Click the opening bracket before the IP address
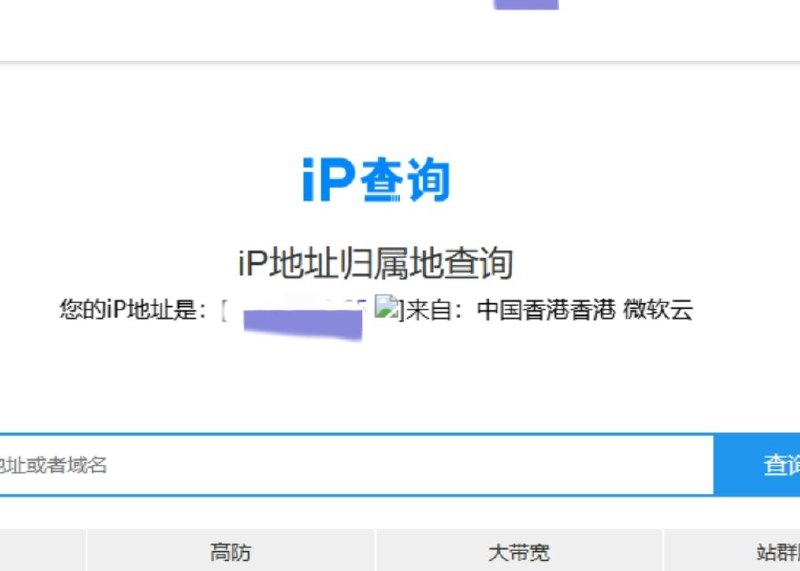The height and width of the screenshot is (571, 800). coord(225,310)
